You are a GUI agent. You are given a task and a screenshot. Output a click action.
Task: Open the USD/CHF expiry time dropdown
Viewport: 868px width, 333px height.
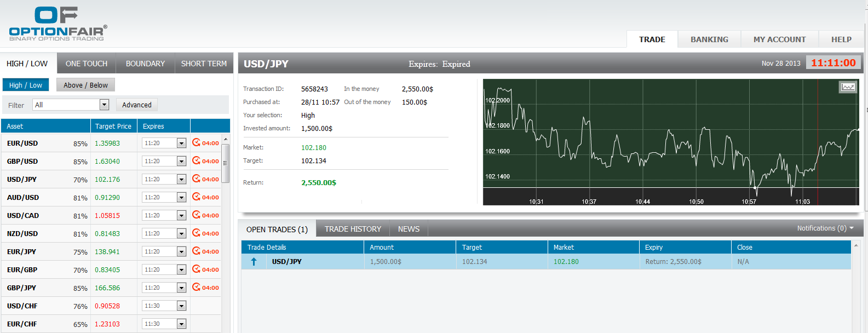(x=181, y=306)
